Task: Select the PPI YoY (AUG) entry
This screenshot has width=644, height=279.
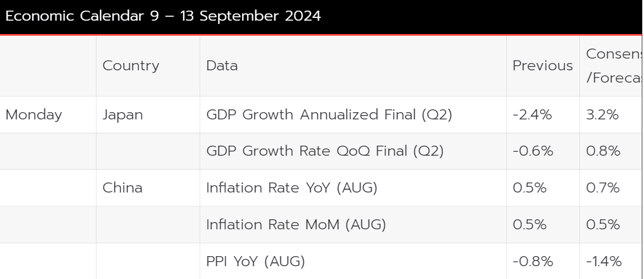Action: pyautogui.click(x=255, y=261)
